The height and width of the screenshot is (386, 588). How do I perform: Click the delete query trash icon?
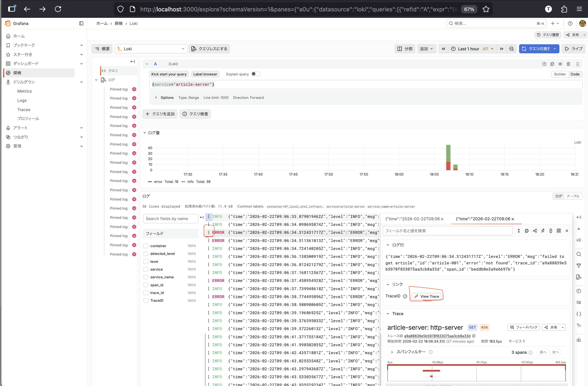point(568,64)
